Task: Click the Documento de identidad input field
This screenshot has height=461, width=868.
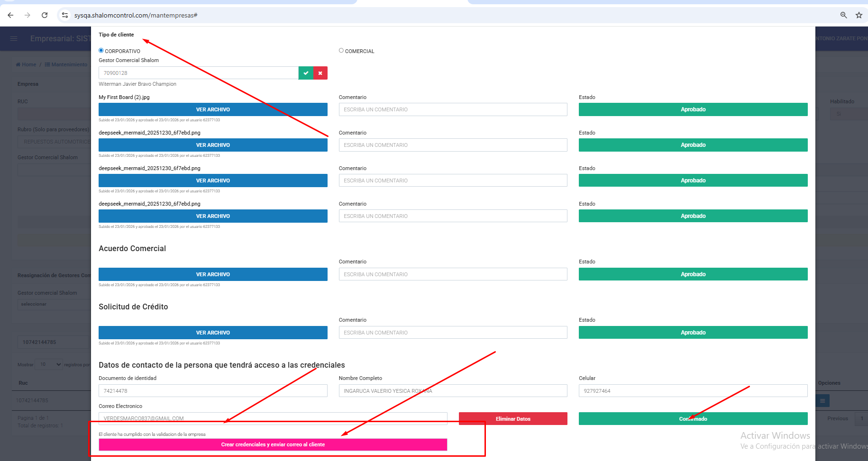Action: [x=213, y=391]
